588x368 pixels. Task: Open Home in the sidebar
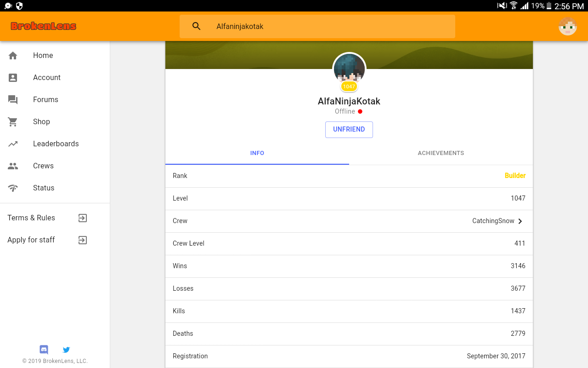coord(55,55)
